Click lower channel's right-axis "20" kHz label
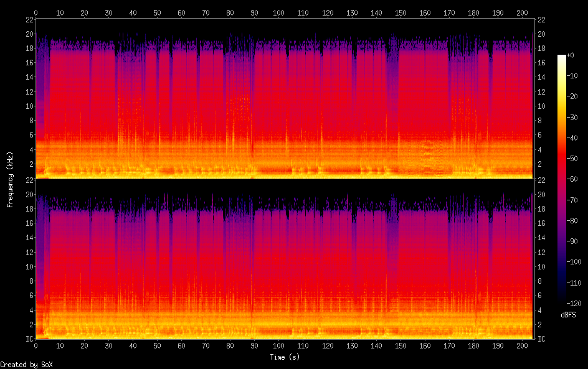 coord(541,194)
